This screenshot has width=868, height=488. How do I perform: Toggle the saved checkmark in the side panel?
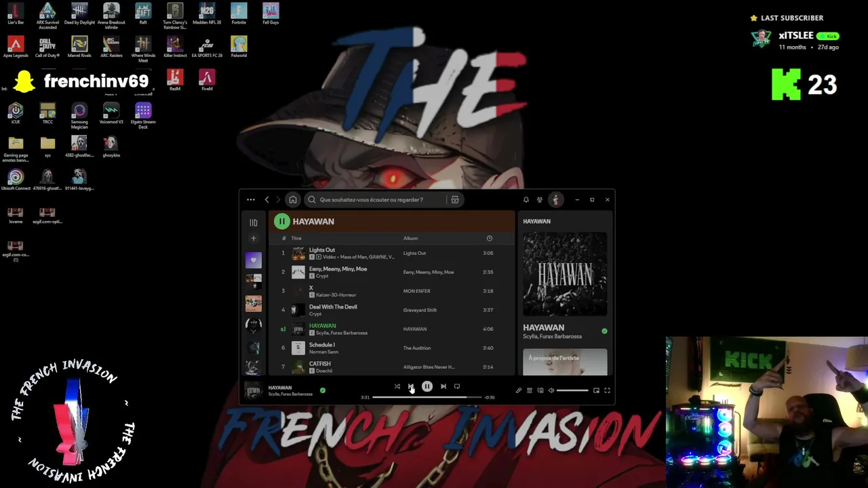tap(604, 331)
